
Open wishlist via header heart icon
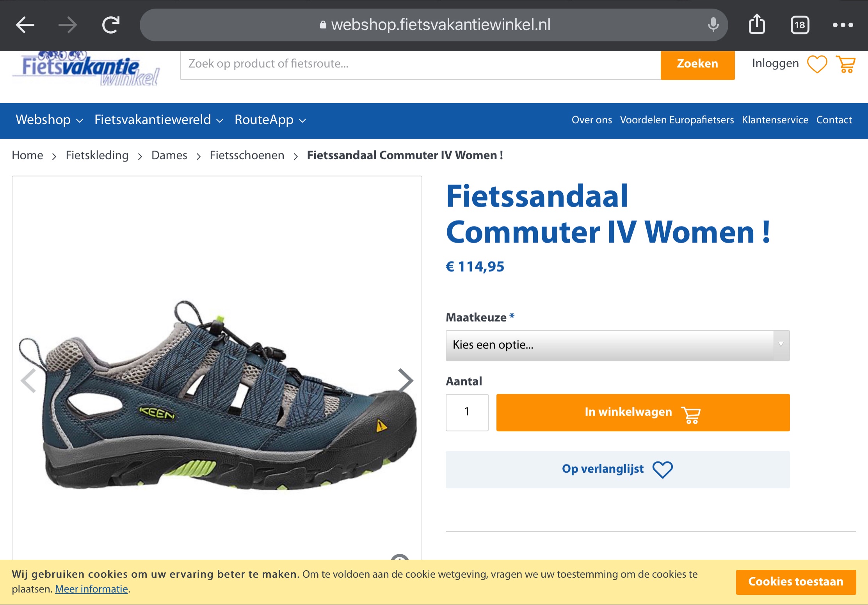tap(817, 64)
